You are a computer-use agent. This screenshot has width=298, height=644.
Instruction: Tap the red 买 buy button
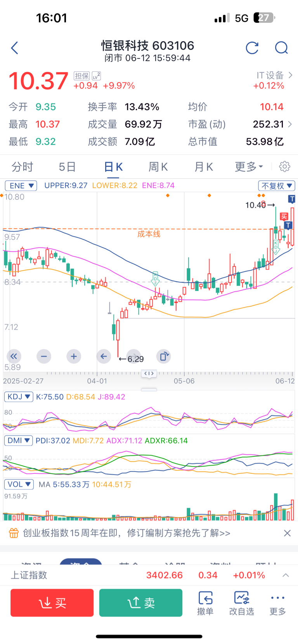[x=52, y=603]
